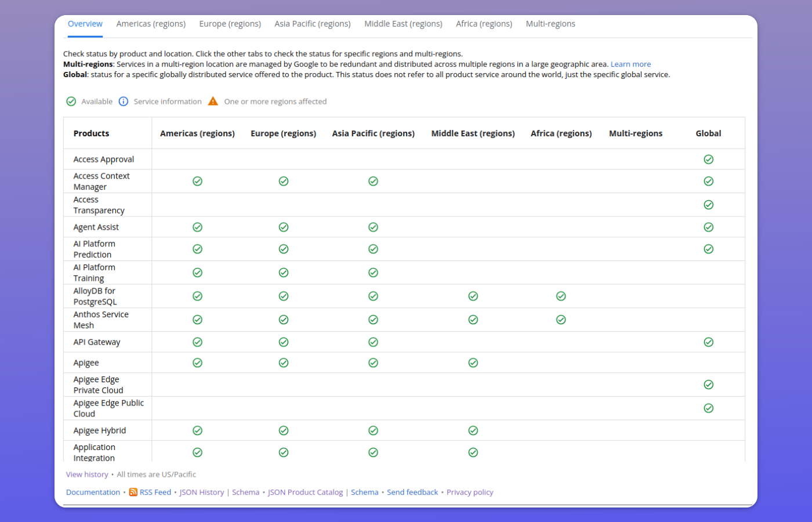Click the blue Service information legend icon
This screenshot has height=522, width=812.
(124, 101)
